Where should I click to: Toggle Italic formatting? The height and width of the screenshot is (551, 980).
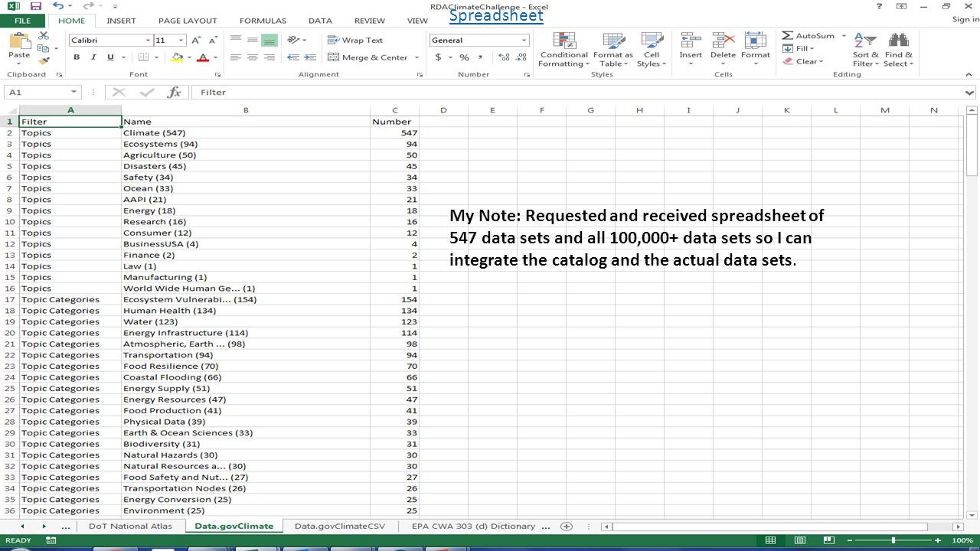93,57
